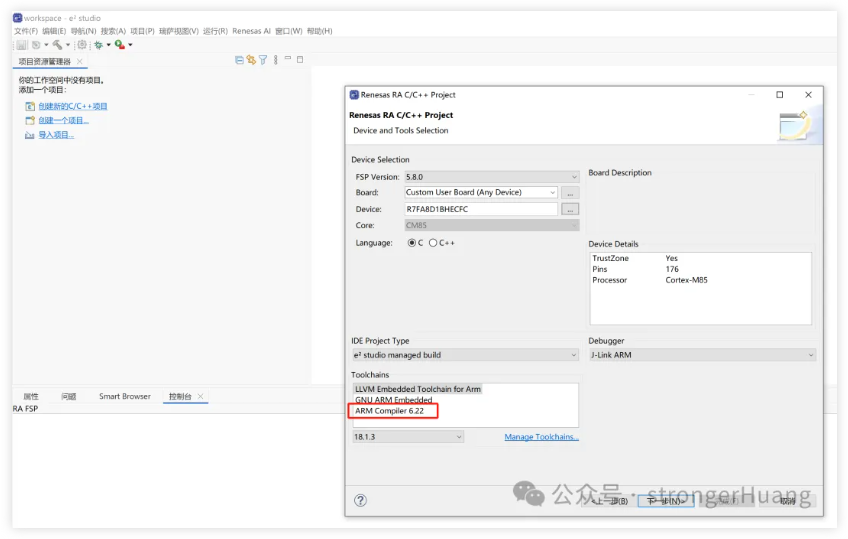
Task: Click the icon beside the create a project link
Action: point(30,121)
